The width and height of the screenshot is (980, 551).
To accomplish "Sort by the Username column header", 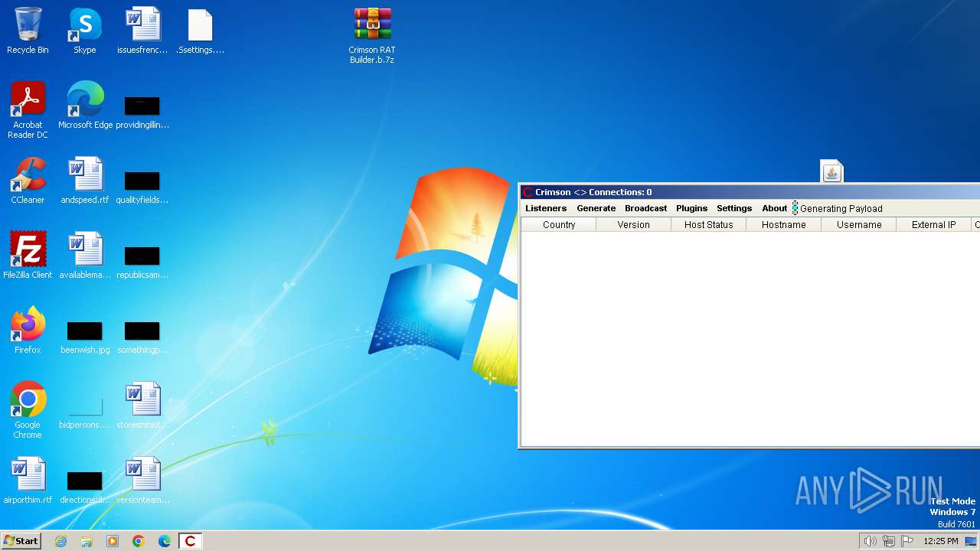I will pyautogui.click(x=859, y=225).
